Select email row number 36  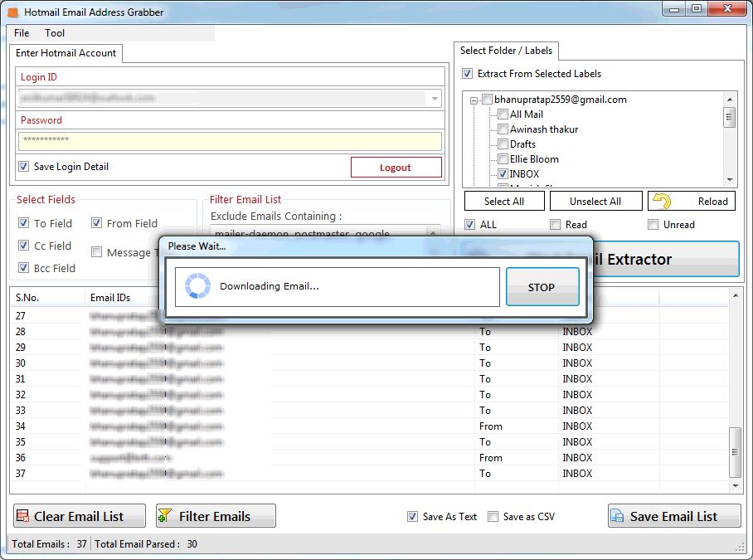click(369, 458)
